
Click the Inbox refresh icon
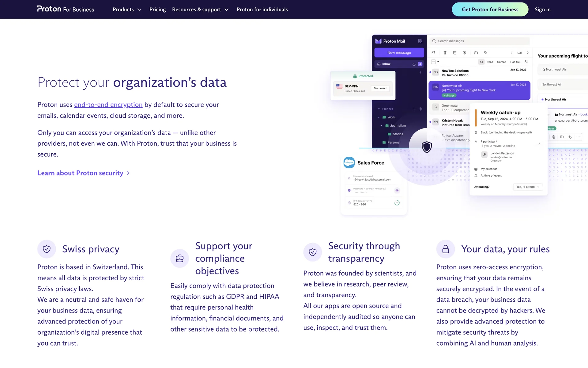point(414,64)
